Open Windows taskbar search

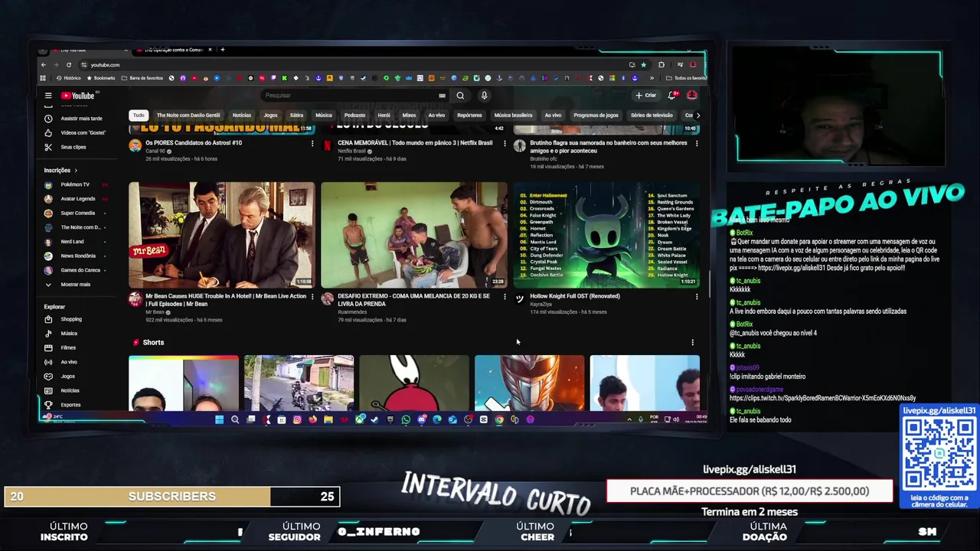pos(235,419)
